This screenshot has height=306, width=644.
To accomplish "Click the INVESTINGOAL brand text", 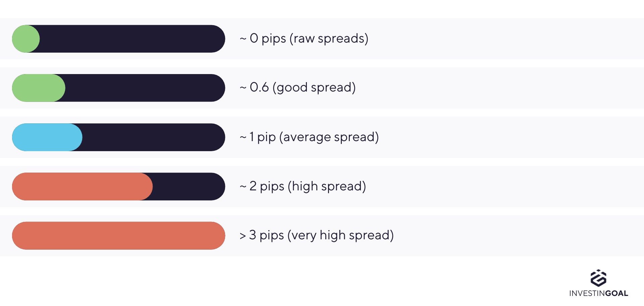I will [x=599, y=294].
